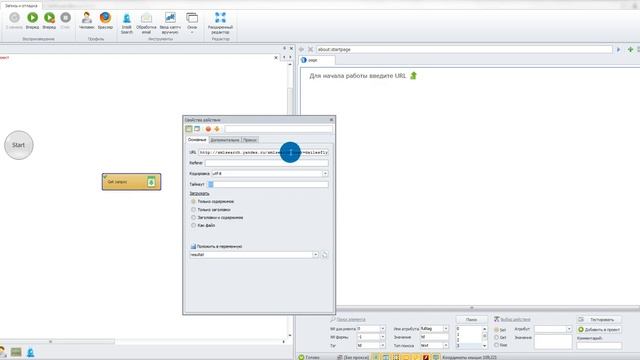Click the Start node on canvas
Screen dimensions: 640x360
point(18,145)
